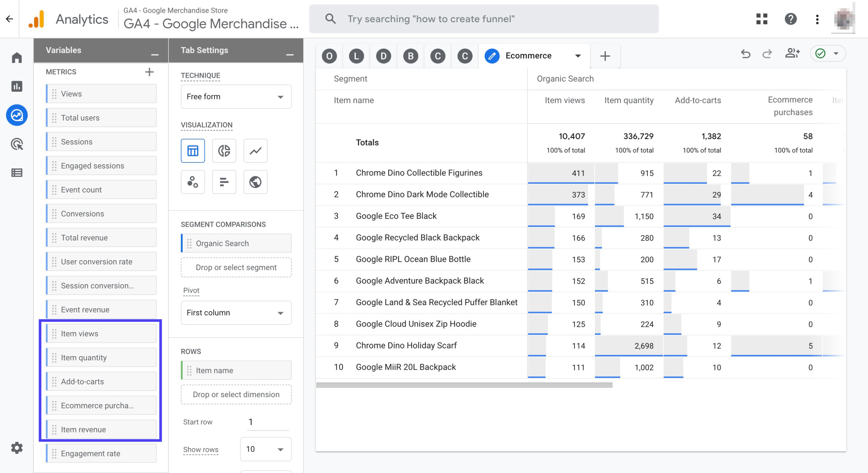The width and height of the screenshot is (868, 473).
Task: Click the Start row input field
Action: tap(268, 422)
